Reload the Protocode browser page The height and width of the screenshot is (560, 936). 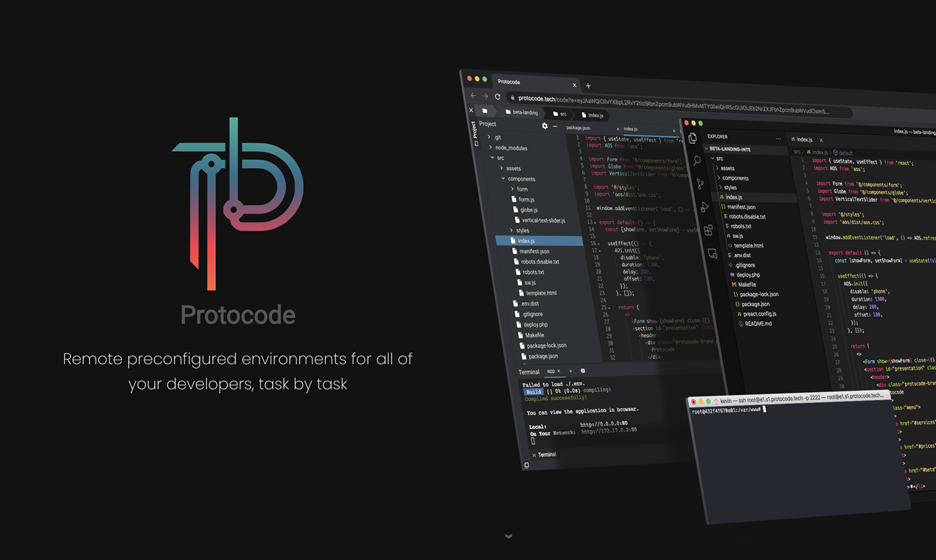[x=497, y=97]
